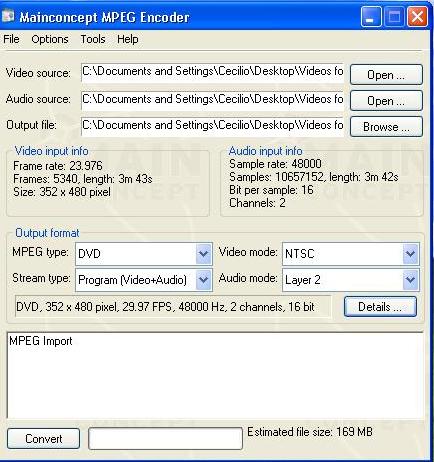Click the Audio source path field
Screen dimensions: 434x462
click(213, 100)
